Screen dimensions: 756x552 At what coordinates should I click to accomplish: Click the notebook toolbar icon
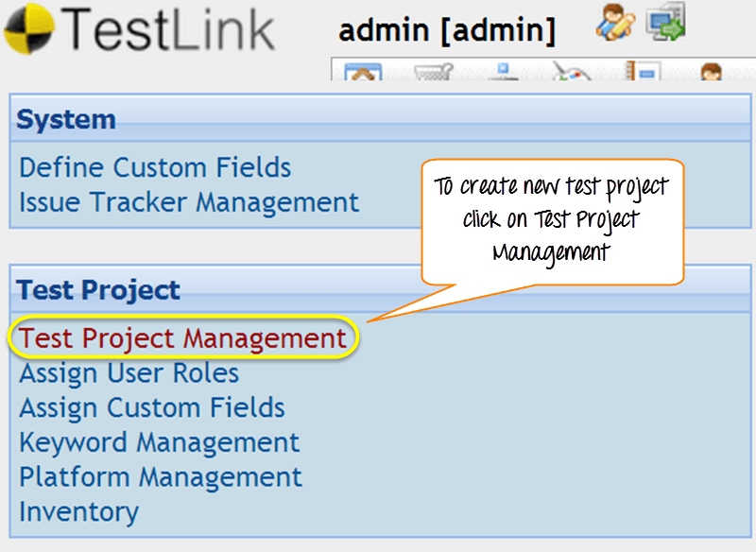click(x=643, y=73)
